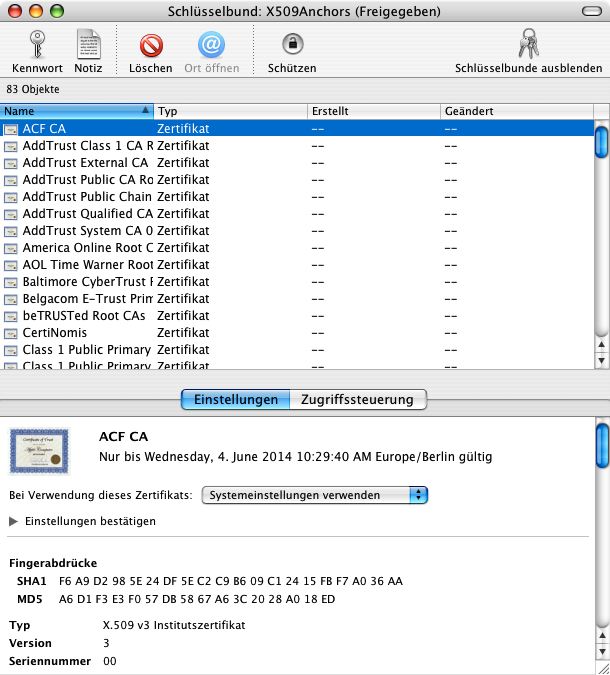Switch to the Zugriffssteuerung tab

coord(357,399)
